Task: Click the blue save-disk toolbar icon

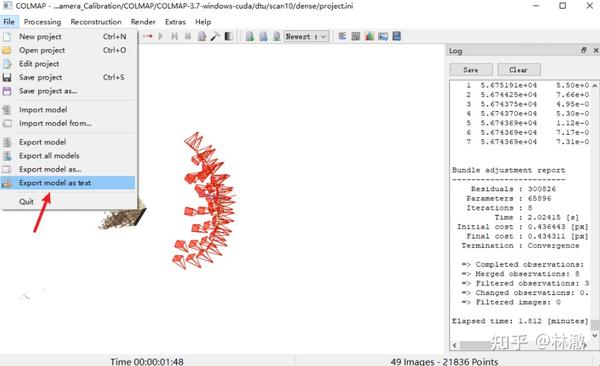Action: 396,36
